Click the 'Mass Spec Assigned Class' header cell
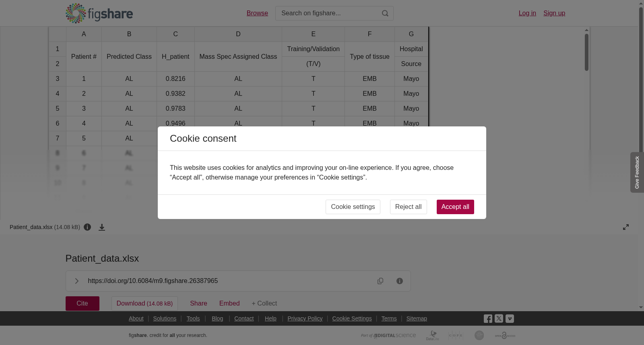Viewport: 644px width, 345px height. [x=238, y=57]
